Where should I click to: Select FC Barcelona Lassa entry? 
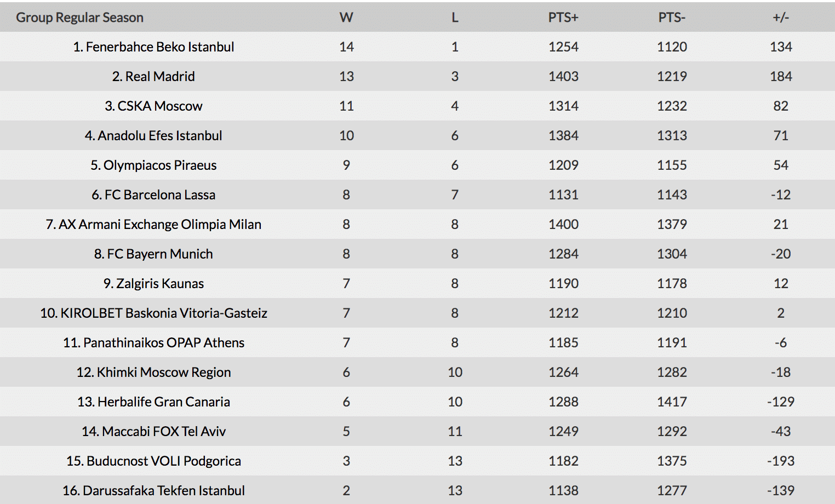[153, 195]
